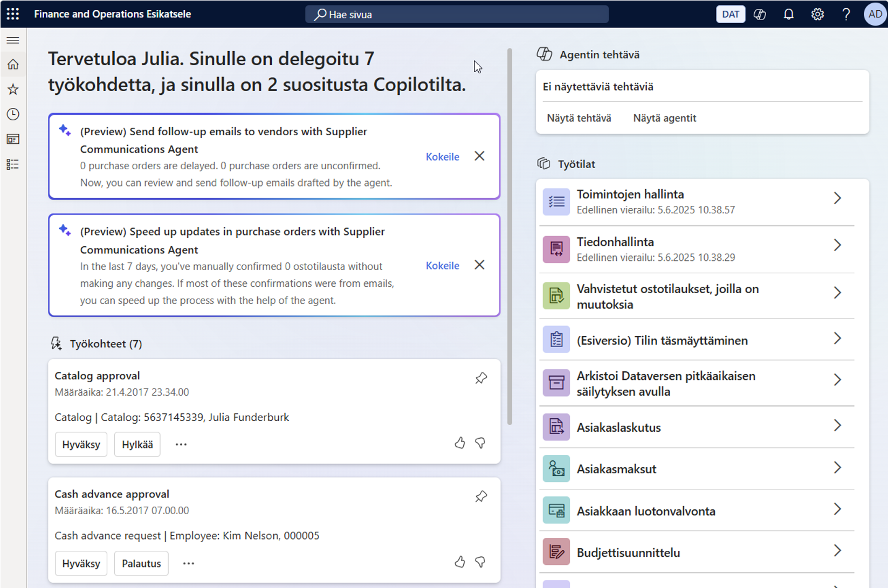Click the work items pane vertical scrollbar

coord(510,237)
